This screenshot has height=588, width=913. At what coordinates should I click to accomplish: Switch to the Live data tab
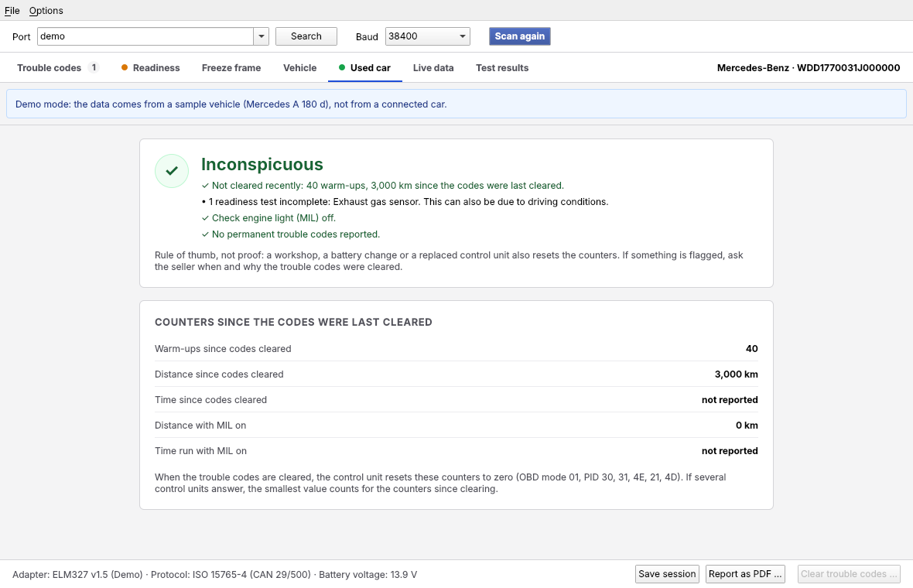point(433,67)
